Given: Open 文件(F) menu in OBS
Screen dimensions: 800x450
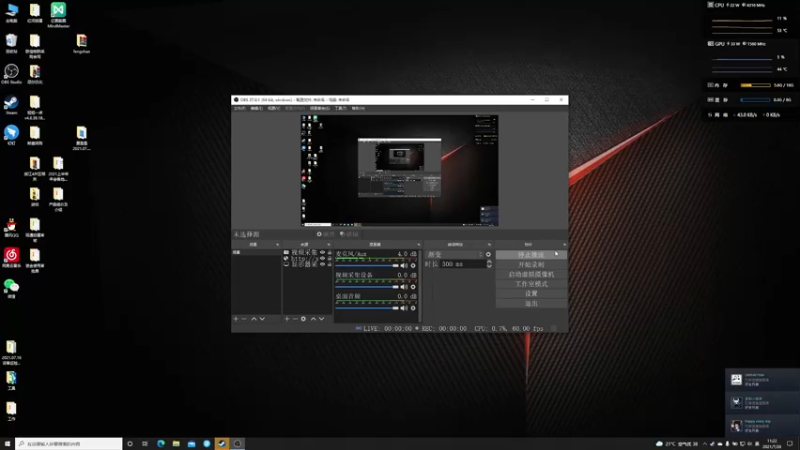Looking at the screenshot, I should (x=239, y=108).
